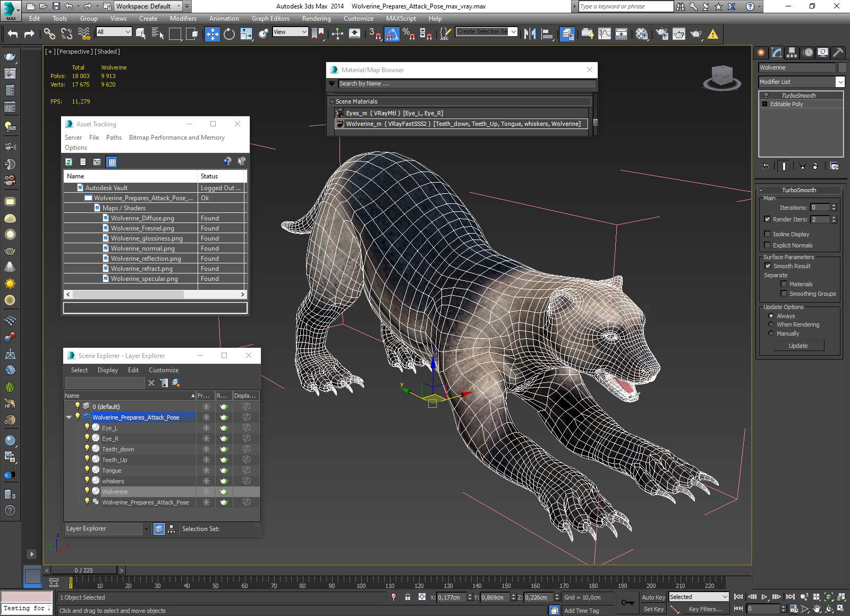This screenshot has width=850, height=616.
Task: Open the Modify command panel tab
Action: click(777, 52)
